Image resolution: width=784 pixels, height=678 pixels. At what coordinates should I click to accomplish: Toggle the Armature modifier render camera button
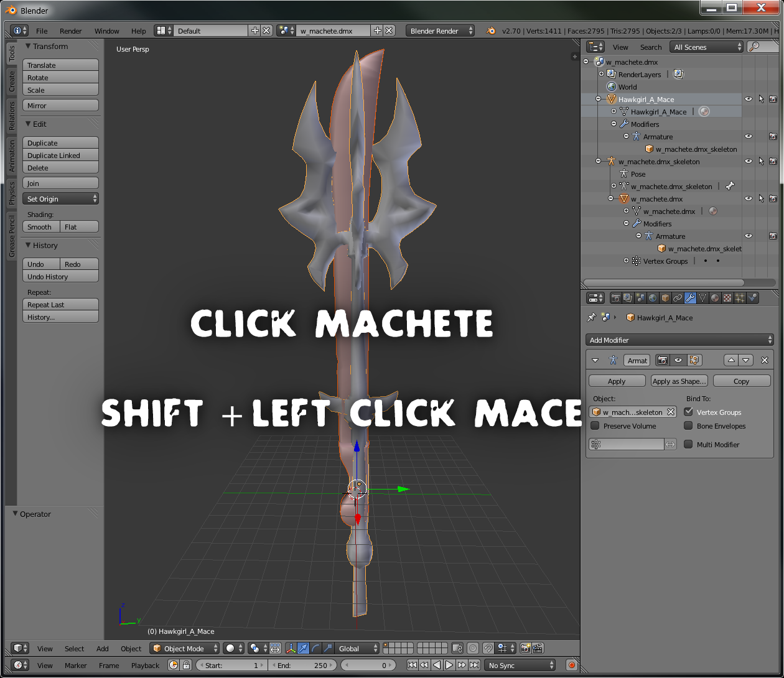pos(663,360)
